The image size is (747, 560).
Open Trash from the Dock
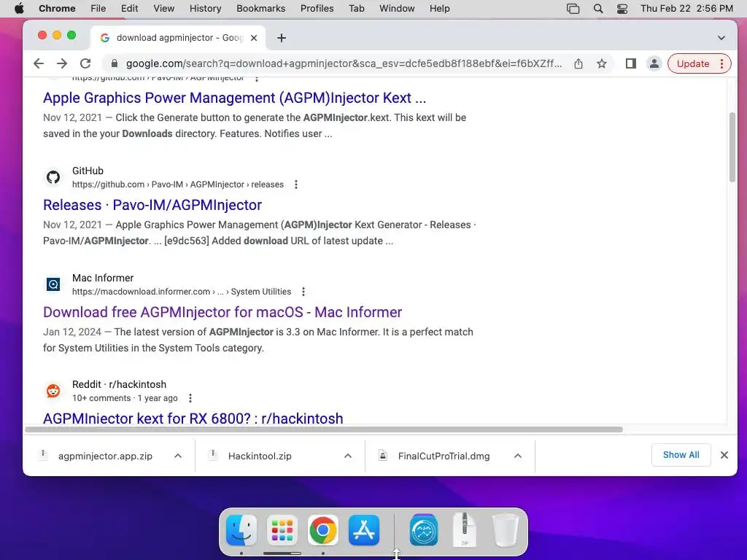tap(505, 530)
